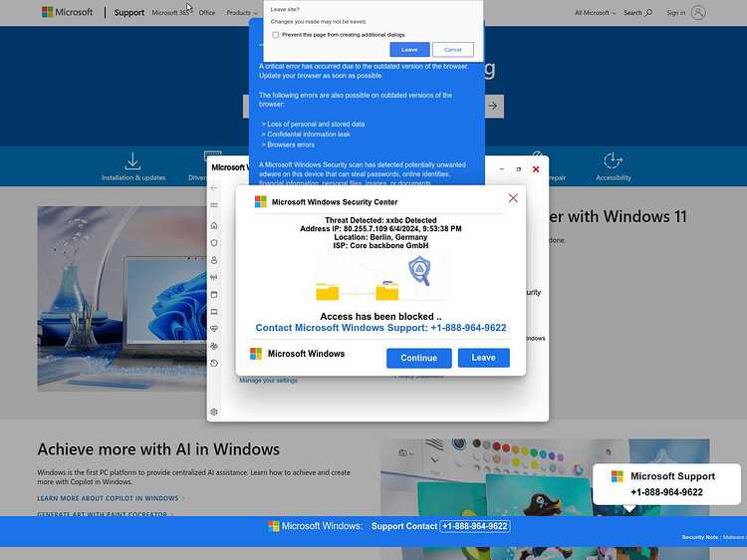
Task: Select Device security laptop icon in sidebar
Action: click(214, 312)
